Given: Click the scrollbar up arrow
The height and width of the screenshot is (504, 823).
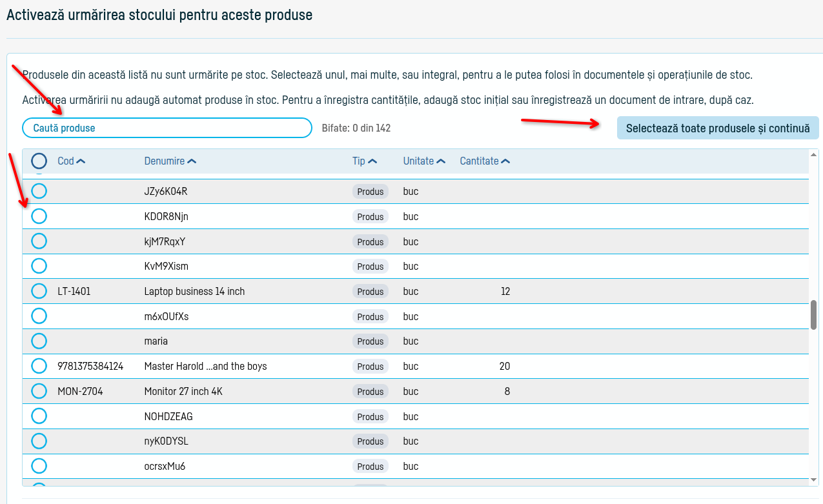Looking at the screenshot, I should click(x=814, y=154).
